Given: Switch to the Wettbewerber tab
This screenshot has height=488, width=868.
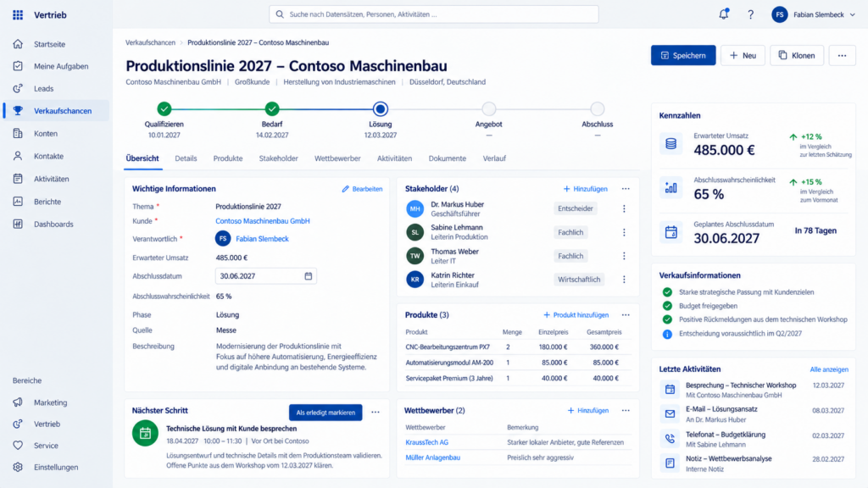Looking at the screenshot, I should [x=337, y=158].
